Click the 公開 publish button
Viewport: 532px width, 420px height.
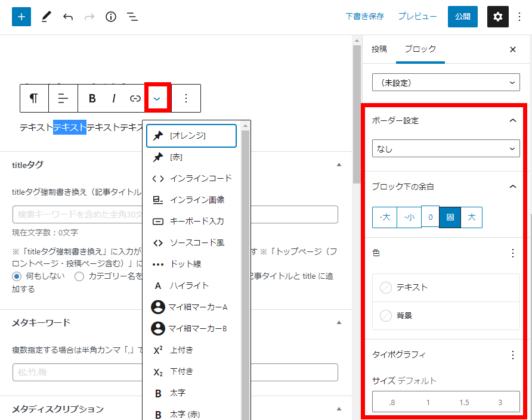point(462,17)
